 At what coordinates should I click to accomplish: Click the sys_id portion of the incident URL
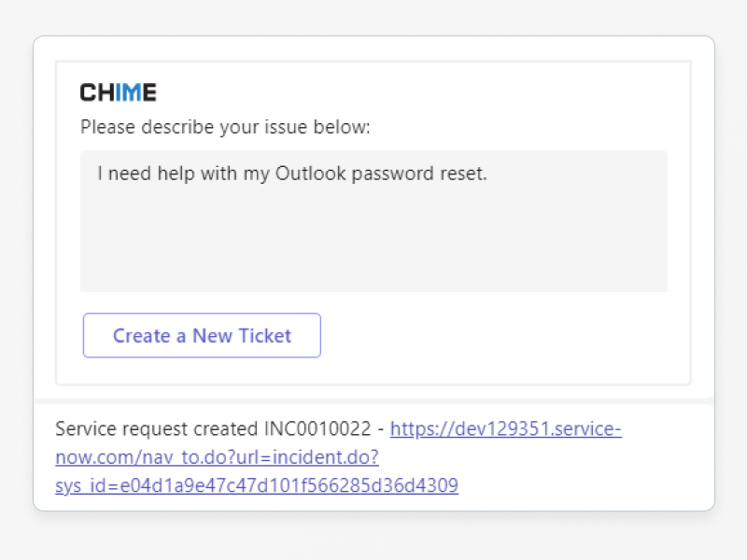click(257, 485)
